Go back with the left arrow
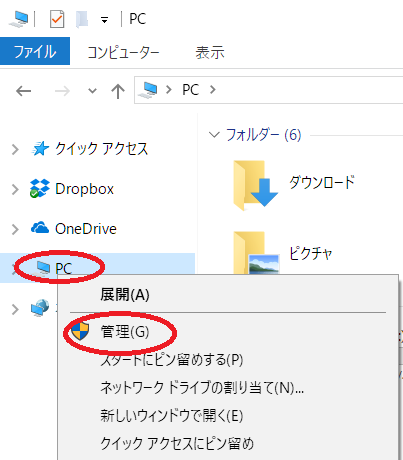This screenshot has width=403, height=460. [x=24, y=90]
